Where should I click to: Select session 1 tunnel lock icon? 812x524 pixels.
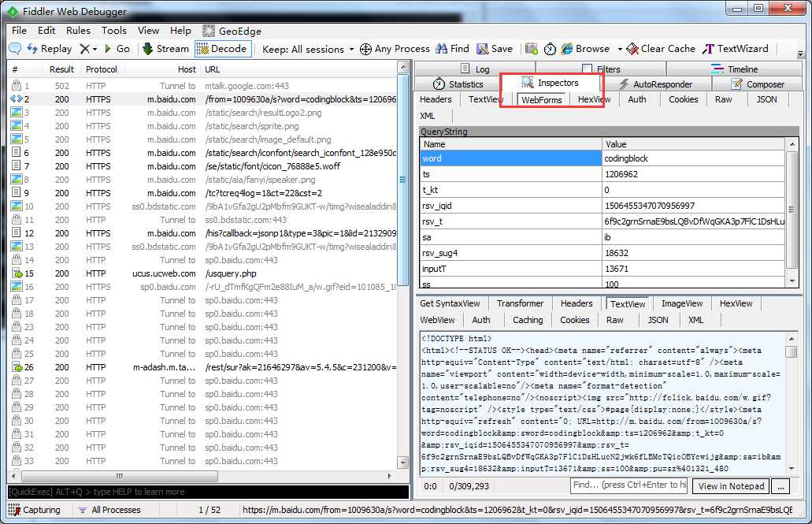tap(17, 86)
